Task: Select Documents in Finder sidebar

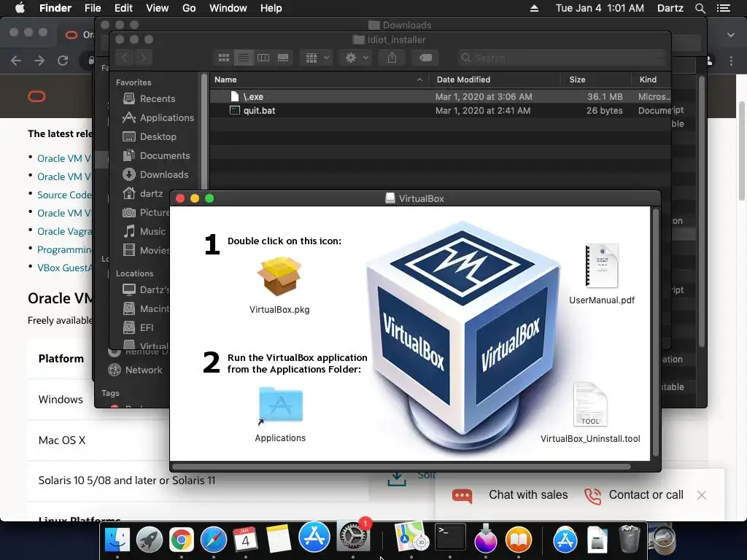Action: click(155, 156)
